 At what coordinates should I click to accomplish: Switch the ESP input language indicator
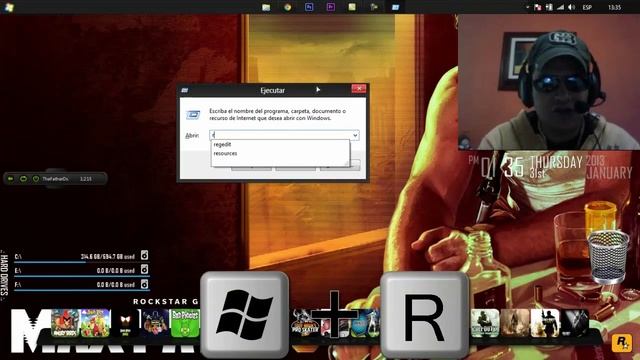pyautogui.click(x=587, y=7)
